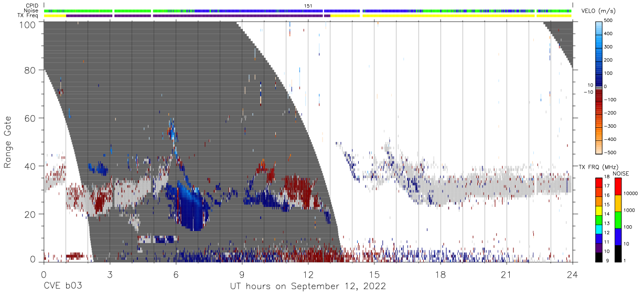Click x-axis tick label '21'
The image size is (644, 297).
[507, 274]
